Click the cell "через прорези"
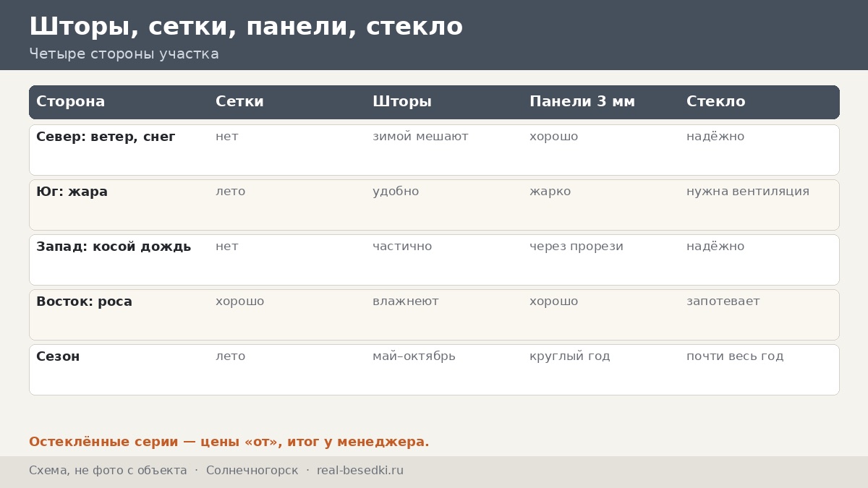 tap(576, 247)
